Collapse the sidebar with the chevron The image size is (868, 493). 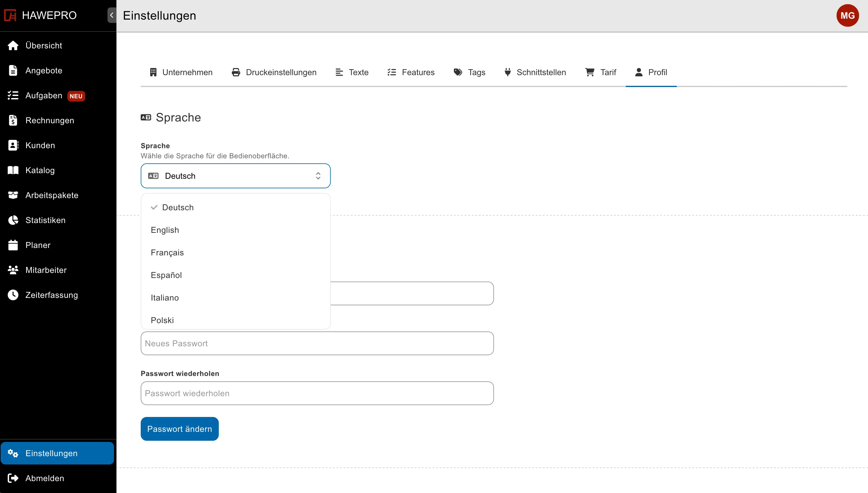coord(112,15)
